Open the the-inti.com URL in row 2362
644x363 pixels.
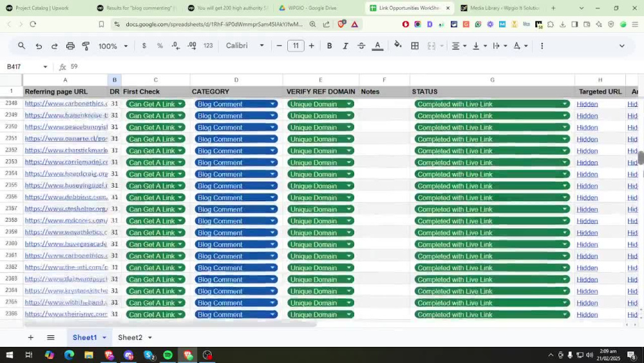pos(66,268)
